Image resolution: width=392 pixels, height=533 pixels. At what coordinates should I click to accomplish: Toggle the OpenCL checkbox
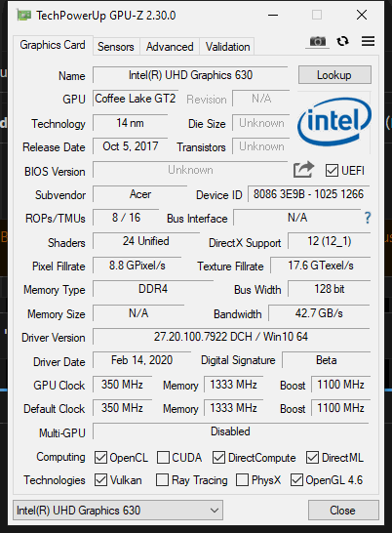click(x=100, y=458)
